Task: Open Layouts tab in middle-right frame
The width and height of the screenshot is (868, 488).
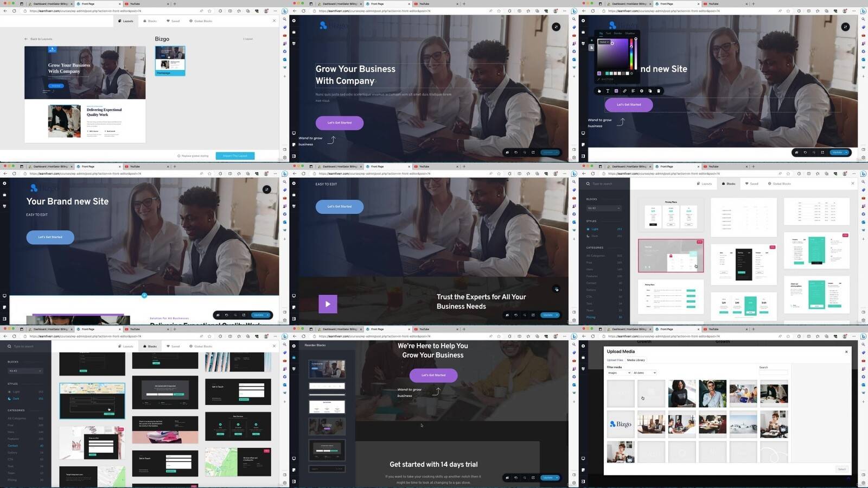Action: [705, 183]
